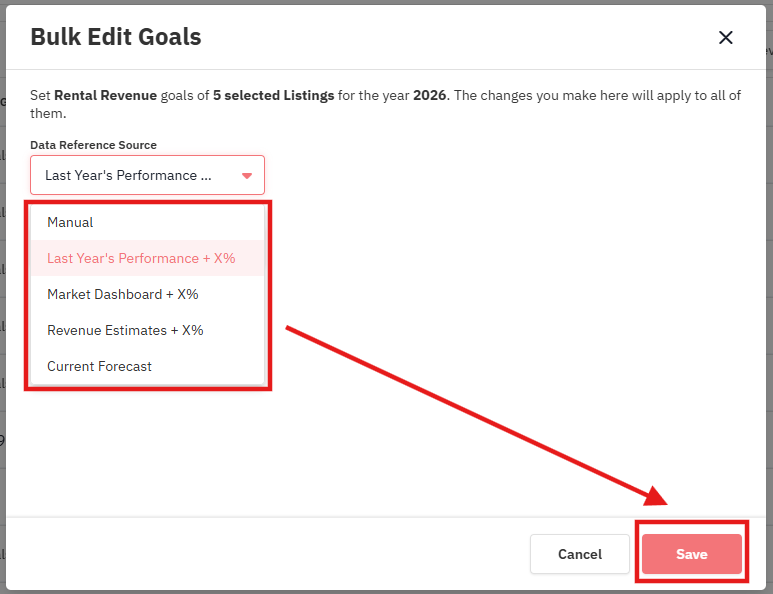This screenshot has height=594, width=773.
Task: Keep the highlighted Last Year's Performance entry
Action: [x=147, y=258]
